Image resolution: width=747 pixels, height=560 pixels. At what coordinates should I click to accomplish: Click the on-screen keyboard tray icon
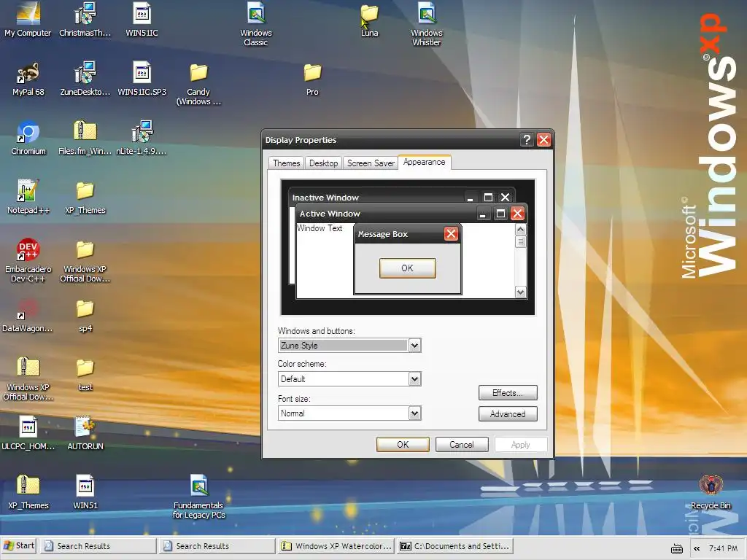[x=677, y=548]
